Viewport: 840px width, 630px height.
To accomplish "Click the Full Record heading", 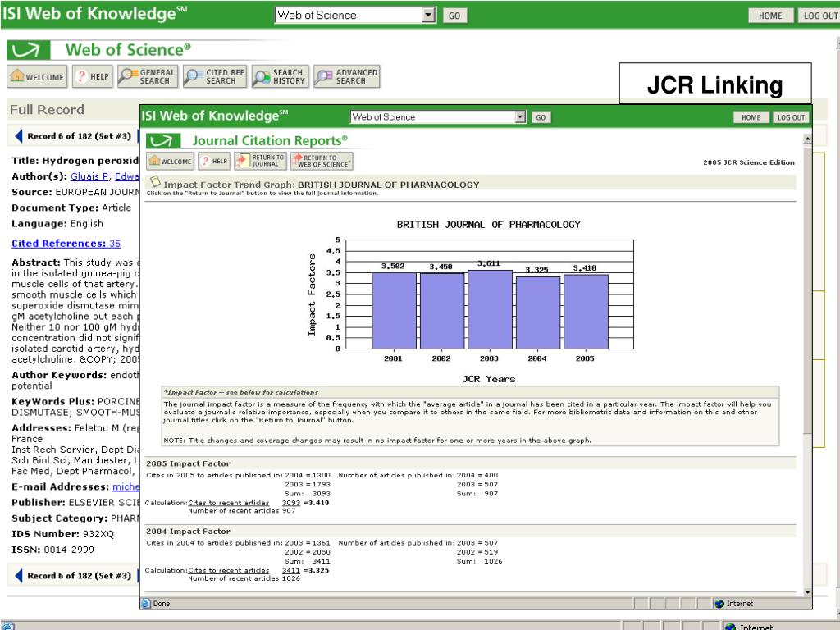I will [x=47, y=110].
